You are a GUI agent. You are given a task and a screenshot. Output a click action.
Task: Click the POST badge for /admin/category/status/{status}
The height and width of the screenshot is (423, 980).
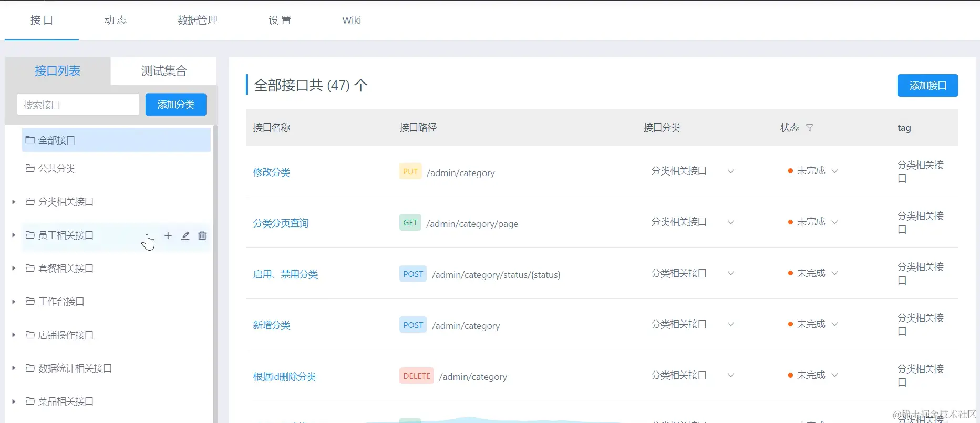(413, 274)
